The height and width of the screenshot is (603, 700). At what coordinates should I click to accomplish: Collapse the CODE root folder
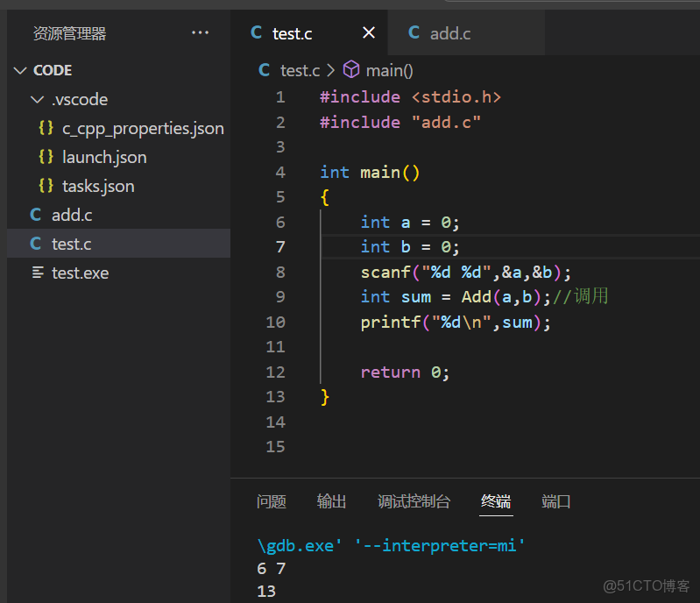(21, 70)
